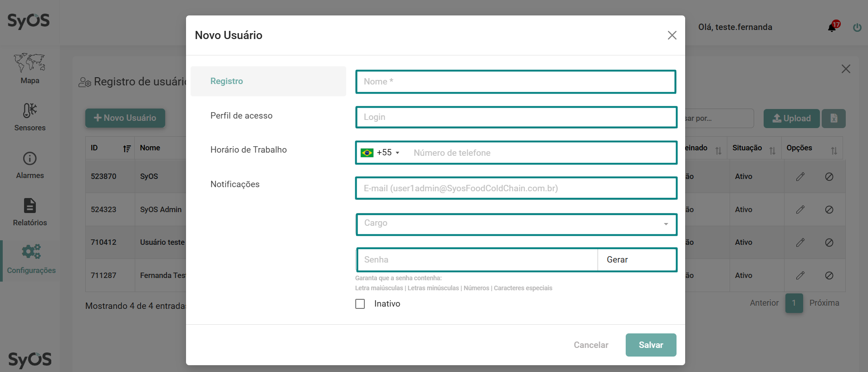Viewport: 868px width, 372px height.
Task: Switch to Perfil de acesso tab
Action: point(241,116)
